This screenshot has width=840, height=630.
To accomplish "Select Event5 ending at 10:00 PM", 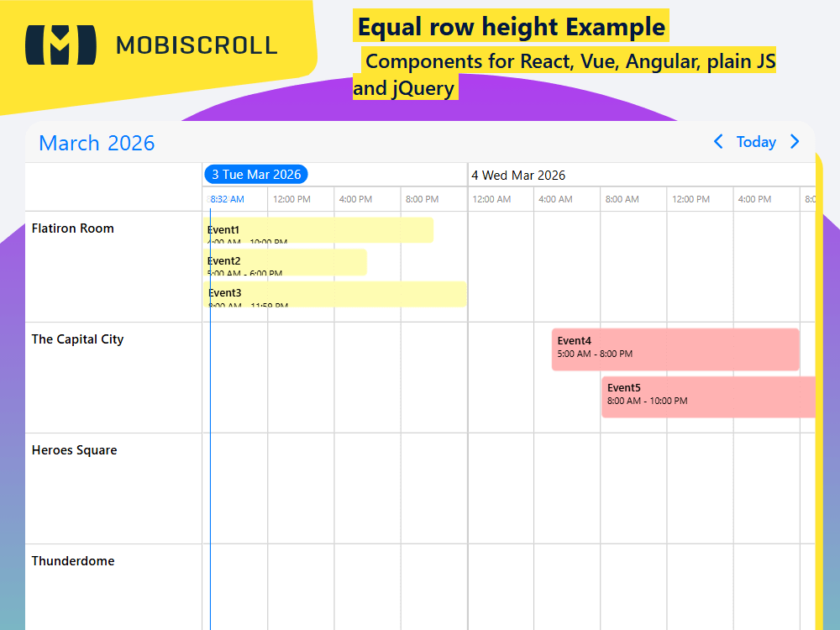I will [x=710, y=395].
